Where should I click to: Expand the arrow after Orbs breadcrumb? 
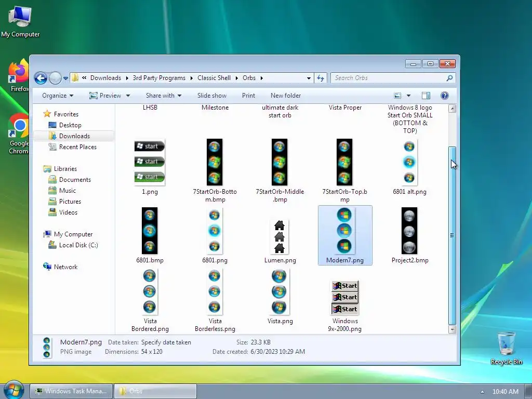coord(262,78)
